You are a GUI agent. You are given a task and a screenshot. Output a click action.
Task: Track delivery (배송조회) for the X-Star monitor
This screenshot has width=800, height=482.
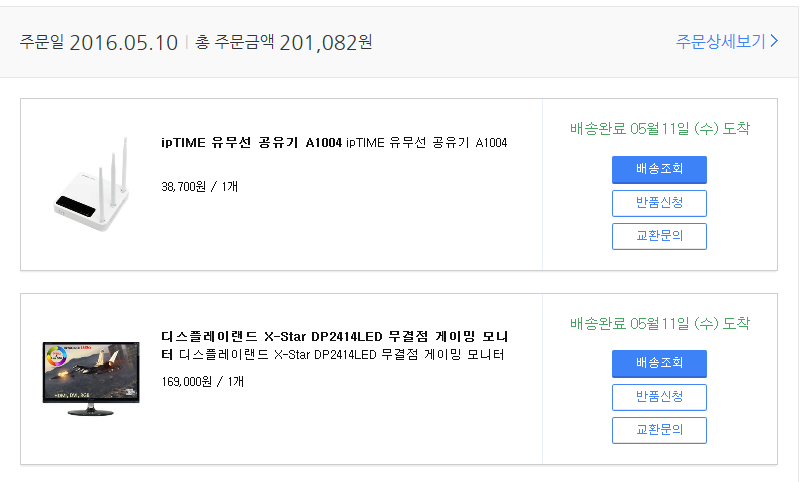659,364
